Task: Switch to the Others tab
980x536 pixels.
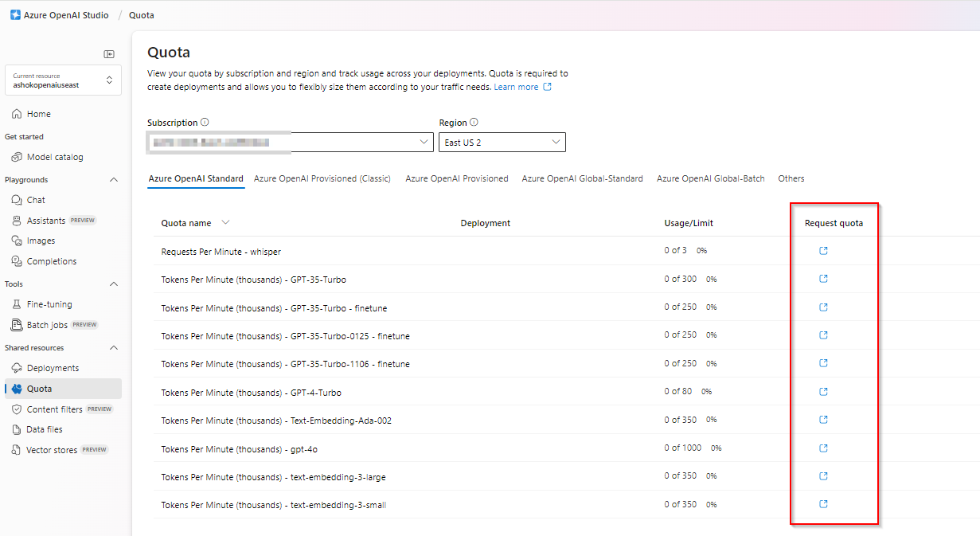Action: point(791,178)
